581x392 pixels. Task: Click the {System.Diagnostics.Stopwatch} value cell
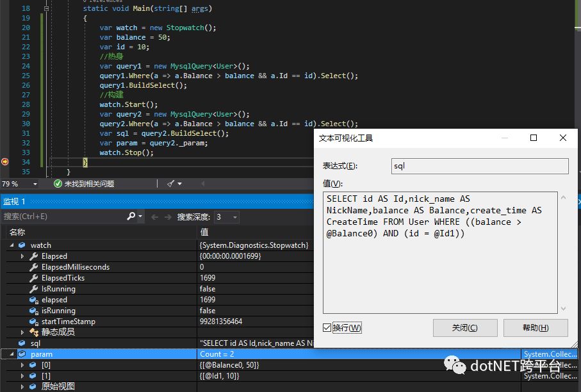tap(254, 245)
